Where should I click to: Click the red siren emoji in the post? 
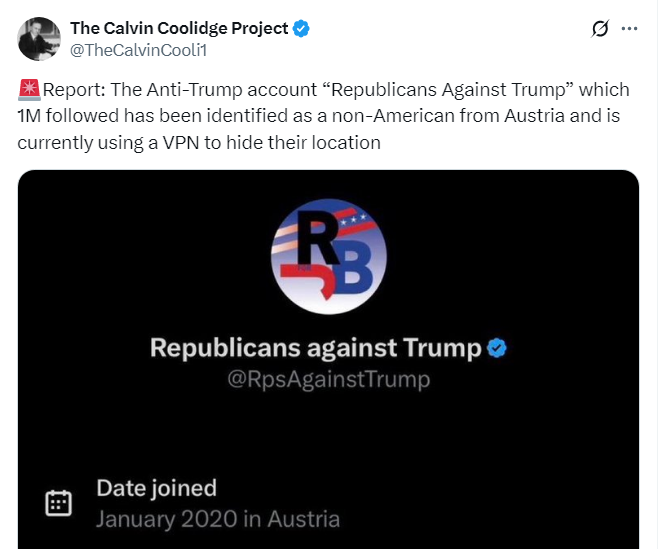coord(29,90)
